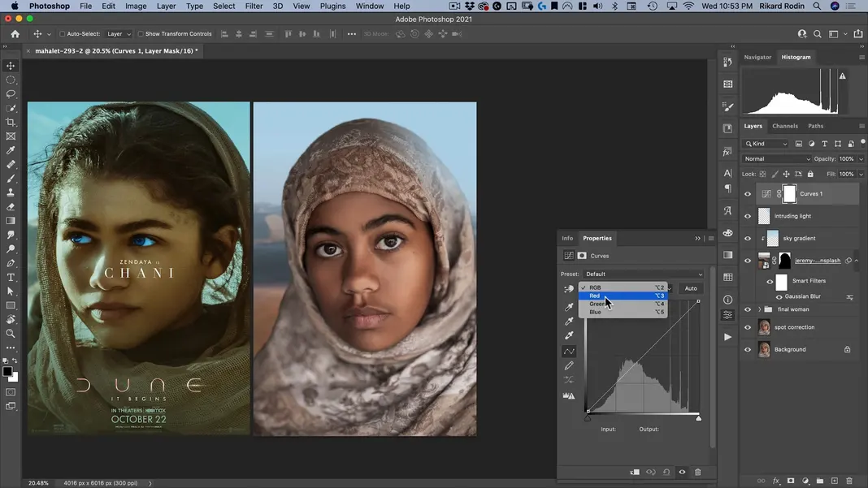
Task: Open the Info panel tab
Action: pyautogui.click(x=567, y=239)
